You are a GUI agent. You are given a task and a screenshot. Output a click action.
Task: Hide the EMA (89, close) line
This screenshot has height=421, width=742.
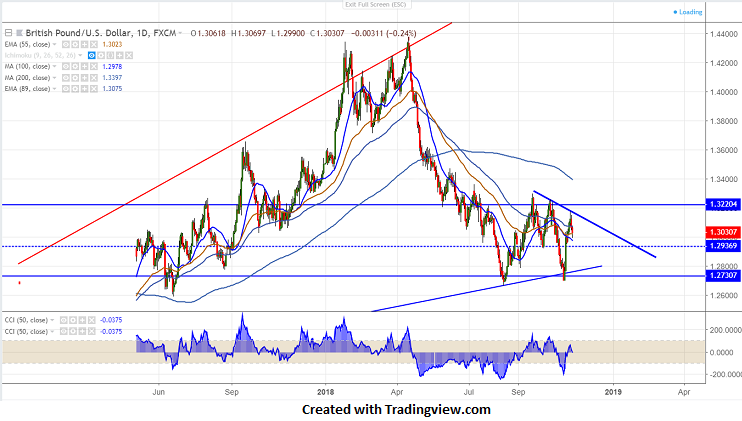tap(66, 88)
